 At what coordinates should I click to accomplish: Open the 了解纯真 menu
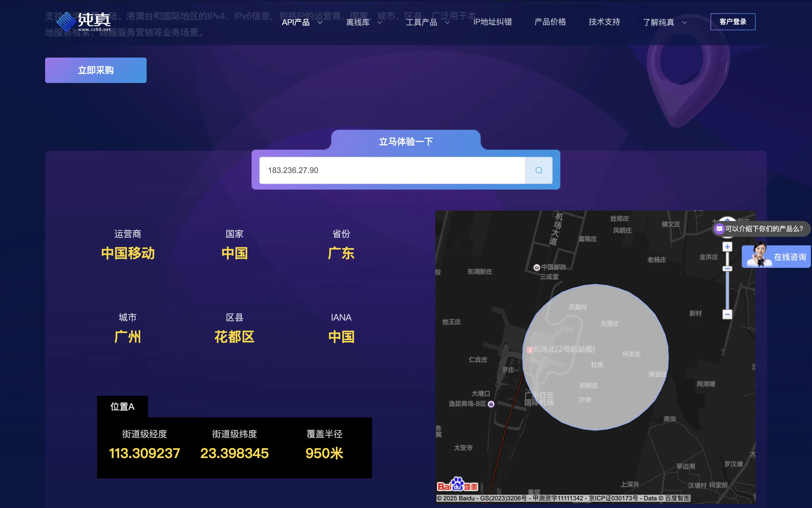click(x=659, y=22)
